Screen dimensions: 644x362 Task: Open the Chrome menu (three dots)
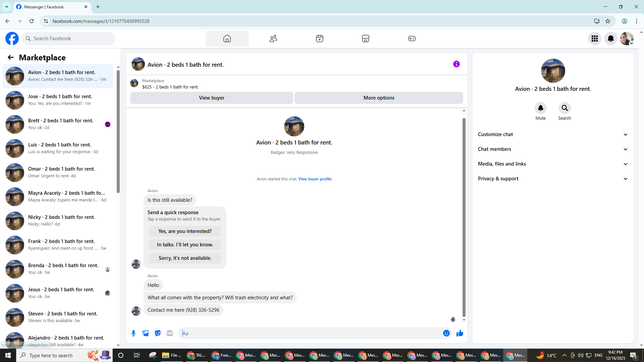[x=637, y=21]
